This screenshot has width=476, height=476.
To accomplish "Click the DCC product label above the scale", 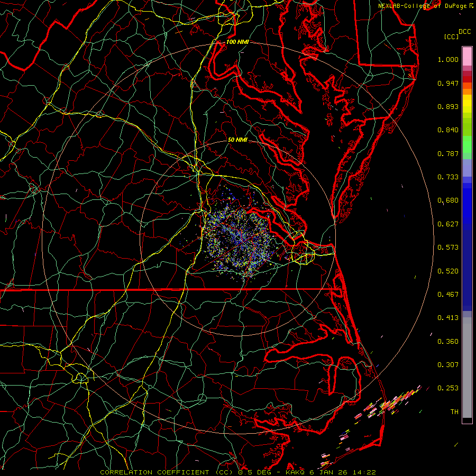I will (x=464, y=32).
